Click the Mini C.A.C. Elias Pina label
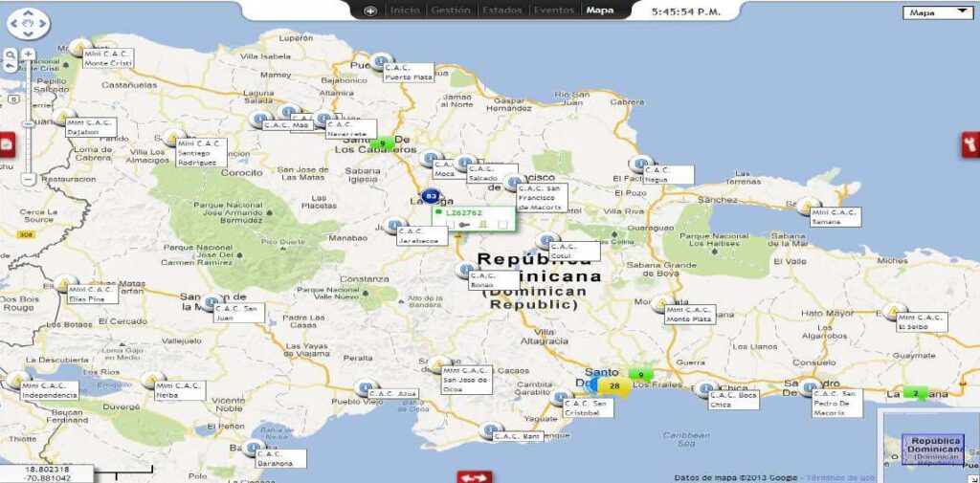This screenshot has width=980, height=483. click(93, 294)
